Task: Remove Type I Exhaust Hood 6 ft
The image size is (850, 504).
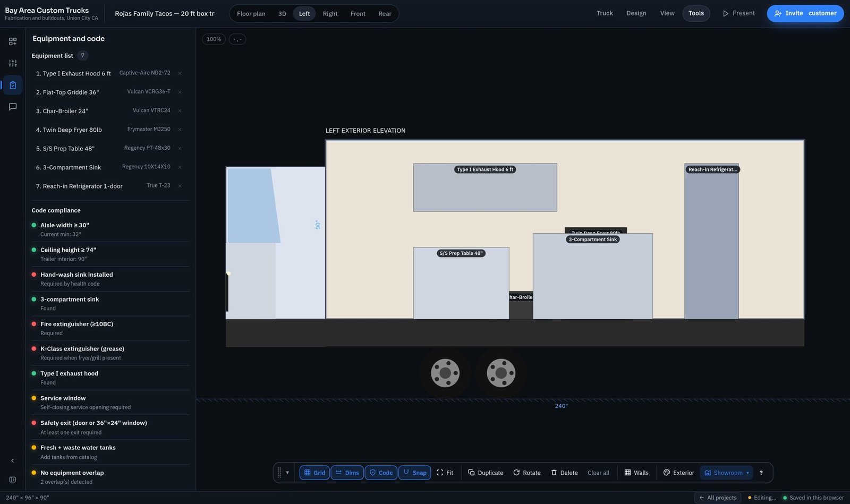Action: point(180,73)
